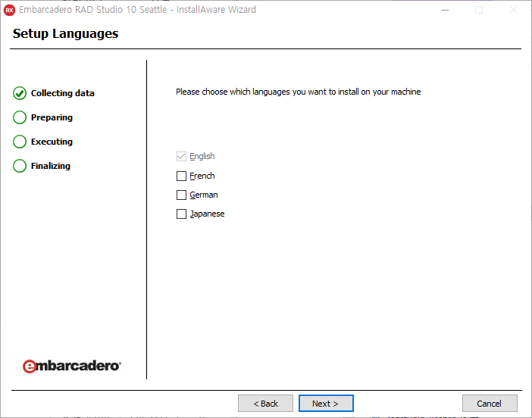This screenshot has height=418, width=532.
Task: Proceed by clicking Next >
Action: pos(326,404)
